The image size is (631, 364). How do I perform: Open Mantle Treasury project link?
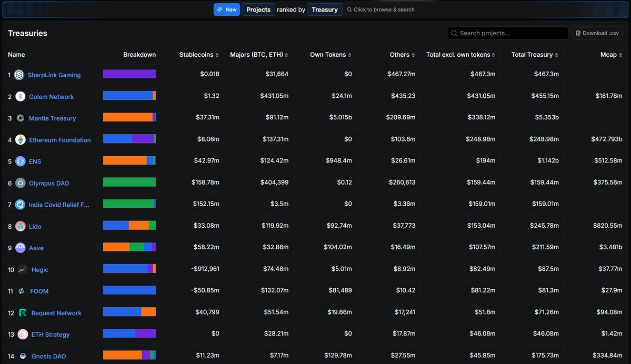point(52,118)
